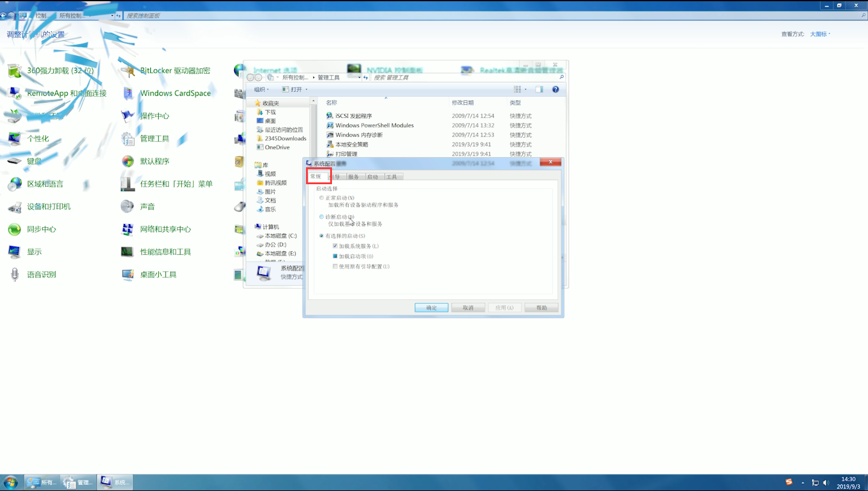Select the 有选择的启动(S) radio button
Viewport: 868px width, 491px height.
[x=321, y=236]
